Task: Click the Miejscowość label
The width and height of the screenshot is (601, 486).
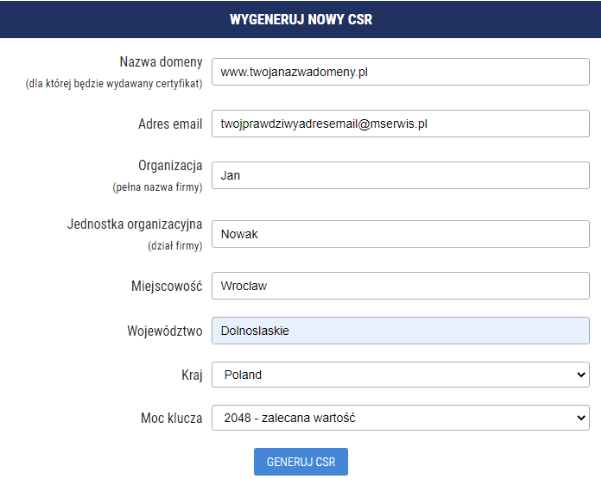Action: click(x=167, y=286)
